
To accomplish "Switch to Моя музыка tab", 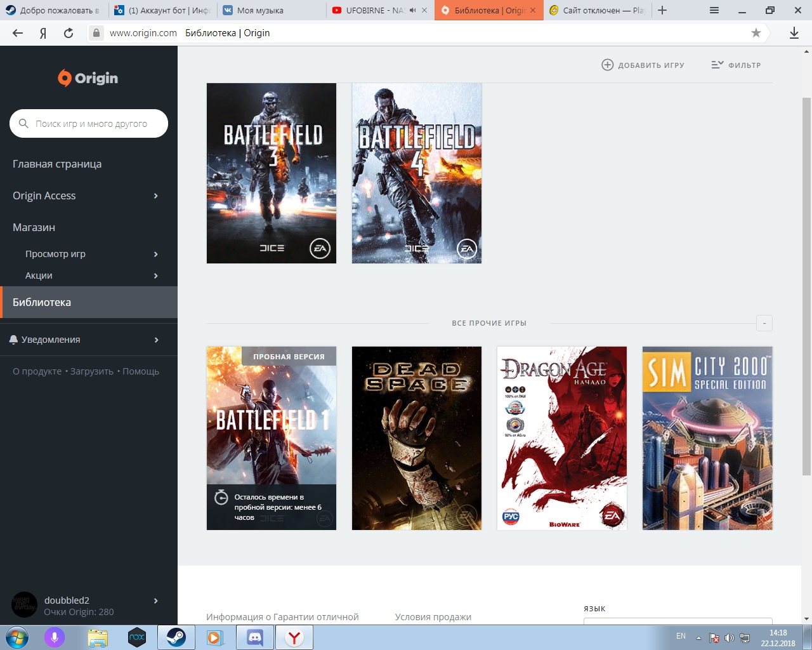I will pyautogui.click(x=272, y=10).
